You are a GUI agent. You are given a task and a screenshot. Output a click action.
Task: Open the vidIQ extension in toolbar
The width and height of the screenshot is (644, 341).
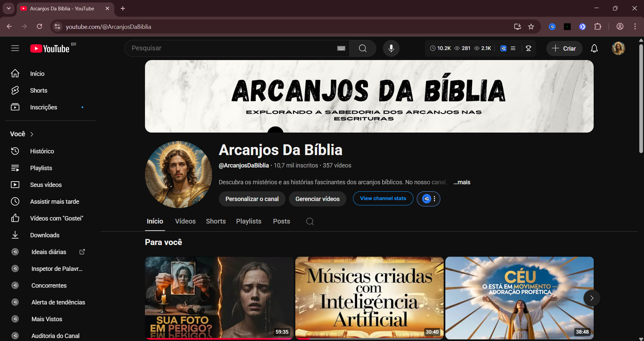point(552,27)
